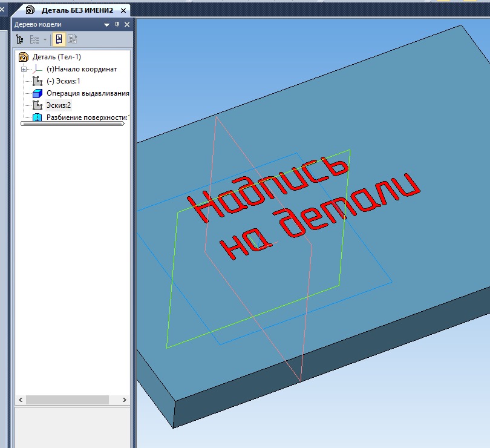Image resolution: width=490 pixels, height=448 pixels.
Task: Click the coordinate axes icon in the tree
Action: (x=38, y=69)
